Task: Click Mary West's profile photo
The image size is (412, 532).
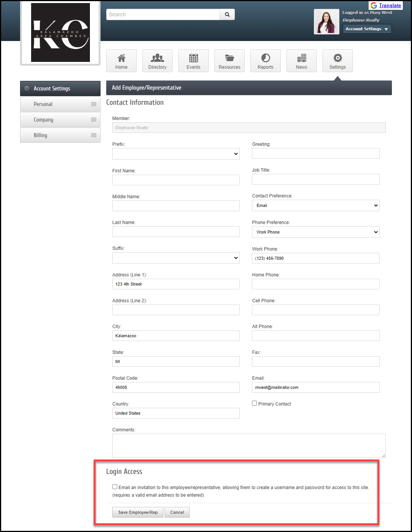Action: 327,22
